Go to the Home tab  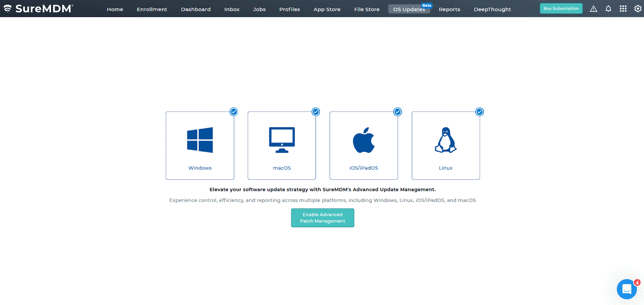[x=115, y=9]
